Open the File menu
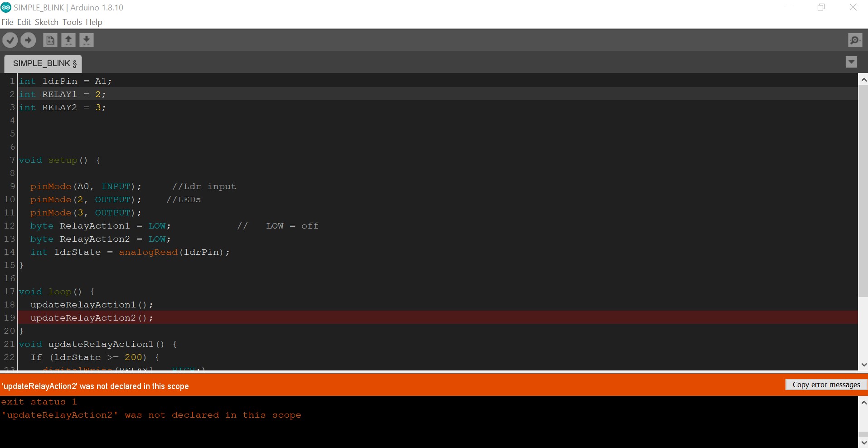This screenshot has height=448, width=868. [x=7, y=22]
